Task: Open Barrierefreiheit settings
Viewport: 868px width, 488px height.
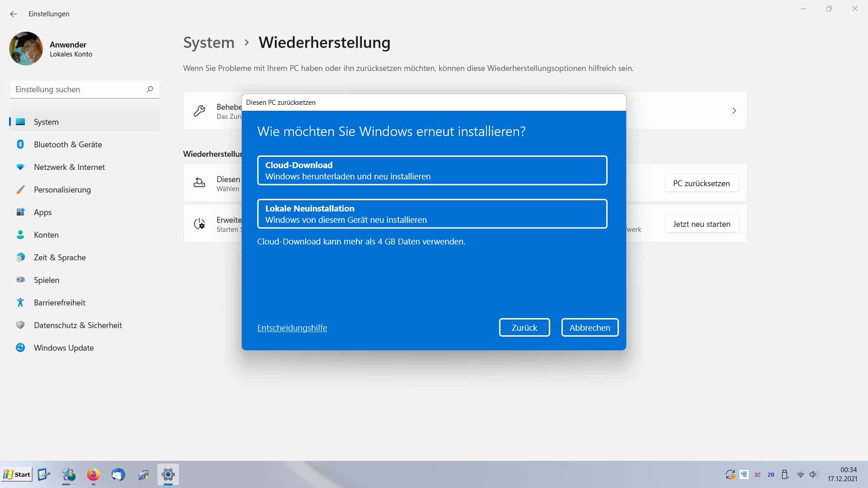Action: (85, 302)
